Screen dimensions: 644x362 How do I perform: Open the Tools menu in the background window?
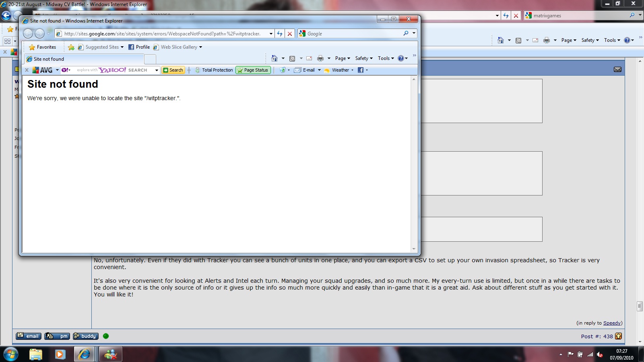pyautogui.click(x=612, y=40)
